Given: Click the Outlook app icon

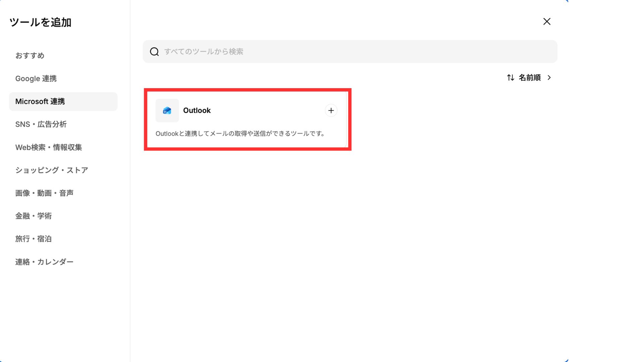Looking at the screenshot, I should pyautogui.click(x=167, y=110).
